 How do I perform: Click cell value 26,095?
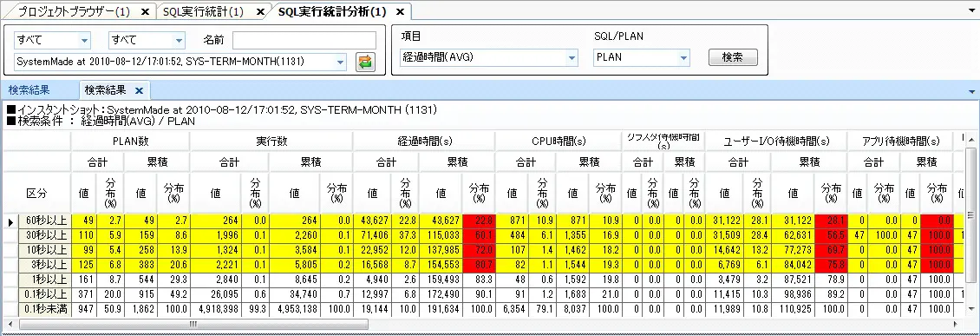tap(216, 294)
